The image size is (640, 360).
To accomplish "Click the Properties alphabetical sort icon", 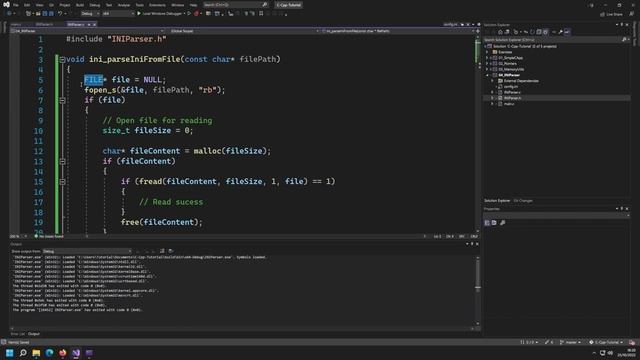I will (x=494, y=223).
